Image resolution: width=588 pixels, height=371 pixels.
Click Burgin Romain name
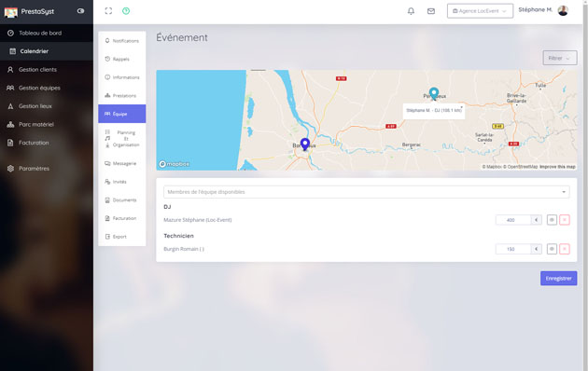[184, 249]
